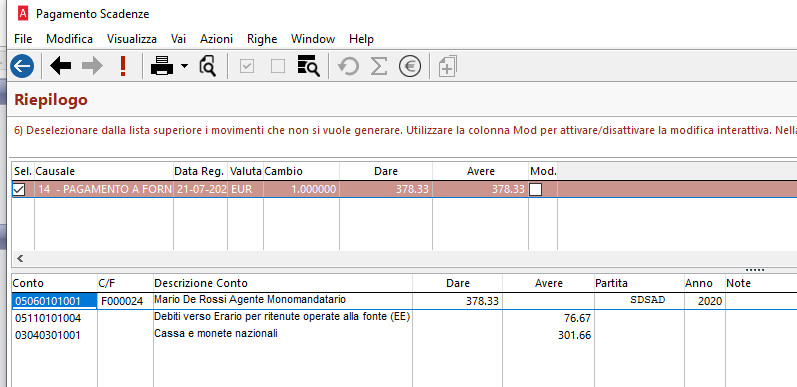Click the Sel. column header
This screenshot has height=387, width=797.
[x=23, y=171]
